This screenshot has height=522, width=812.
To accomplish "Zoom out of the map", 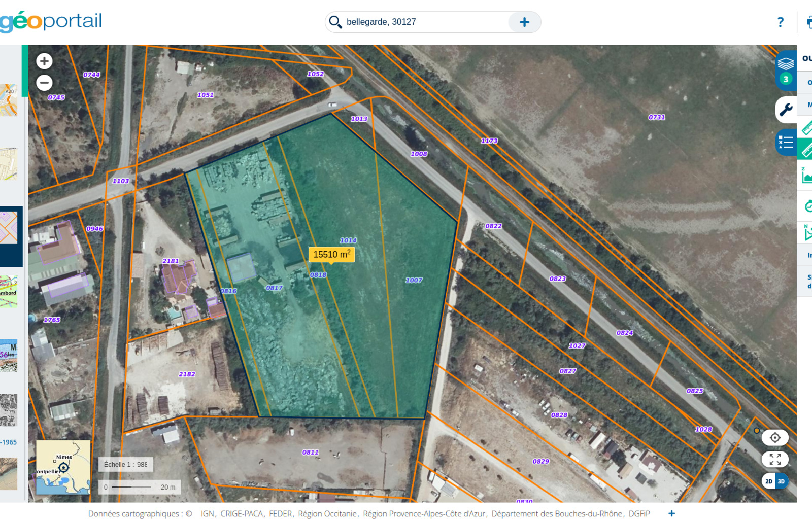I will coord(44,83).
